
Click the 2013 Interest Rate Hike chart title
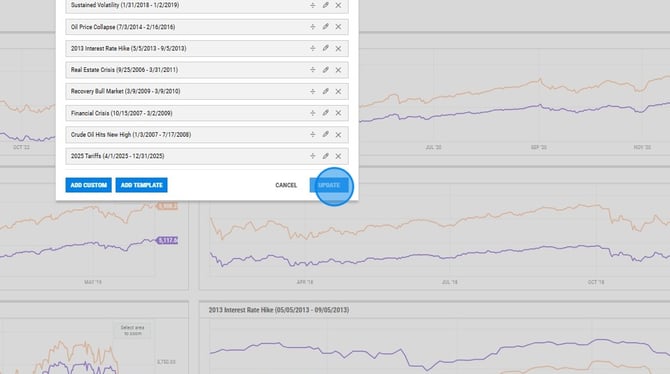tap(279, 310)
